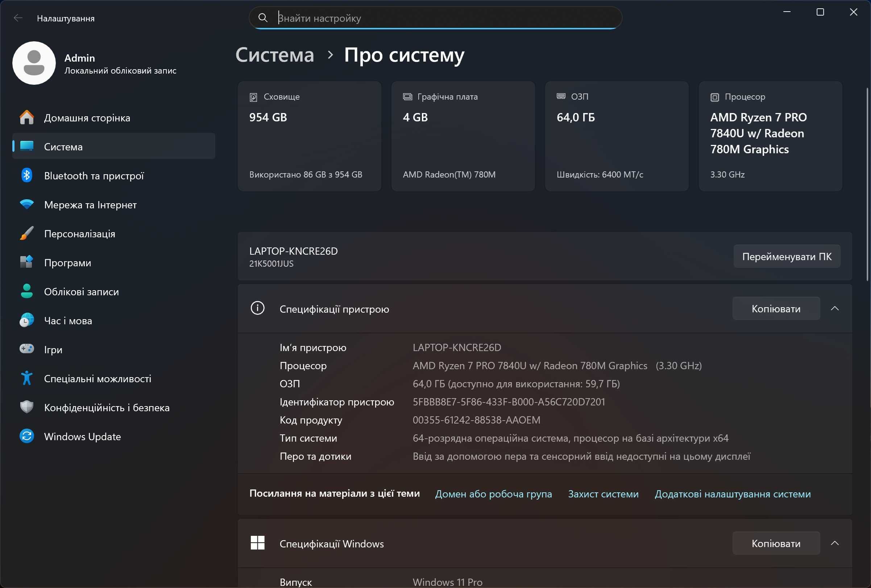Click the Admin local account name
This screenshot has height=588, width=871.
(x=79, y=58)
